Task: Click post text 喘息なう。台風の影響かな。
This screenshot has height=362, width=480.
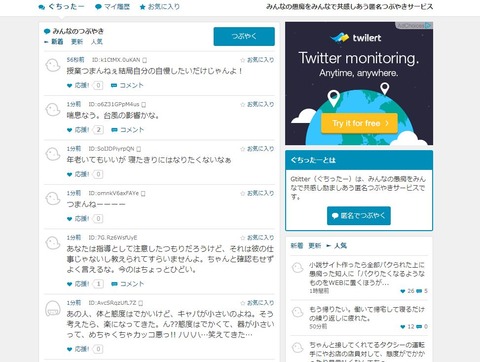Action: 113,116
